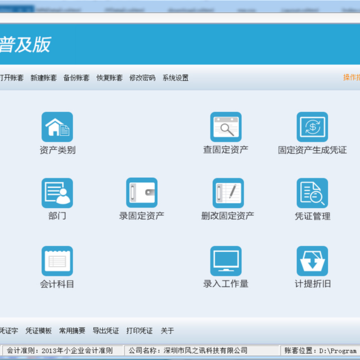Open 系统设置 in the top menu
This screenshot has height=360, width=360.
click(x=175, y=78)
